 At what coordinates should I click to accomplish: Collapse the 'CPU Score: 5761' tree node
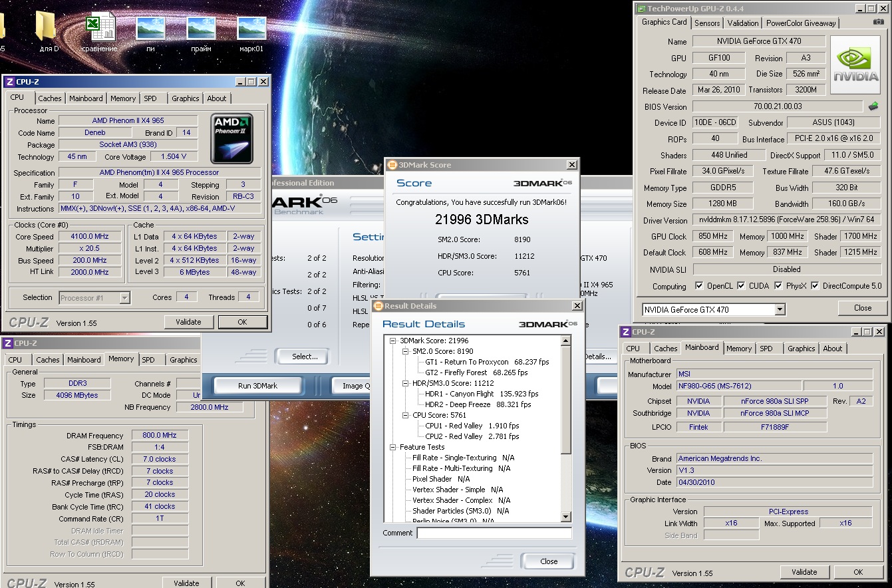tap(405, 415)
